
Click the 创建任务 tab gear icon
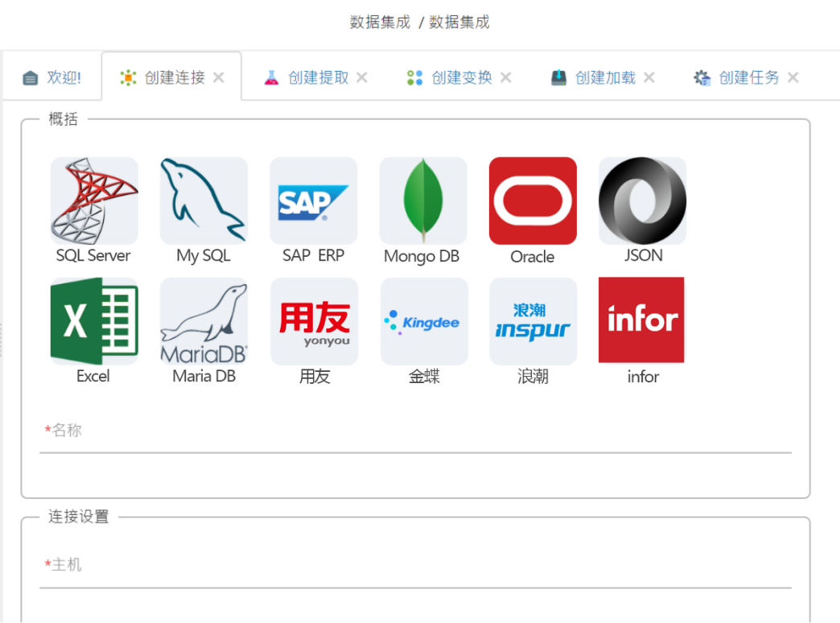pos(702,78)
